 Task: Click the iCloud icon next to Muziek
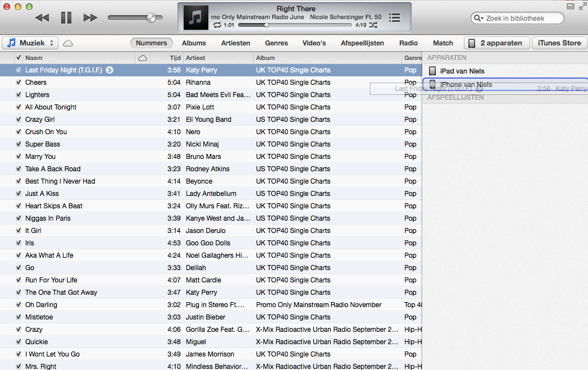[x=68, y=43]
